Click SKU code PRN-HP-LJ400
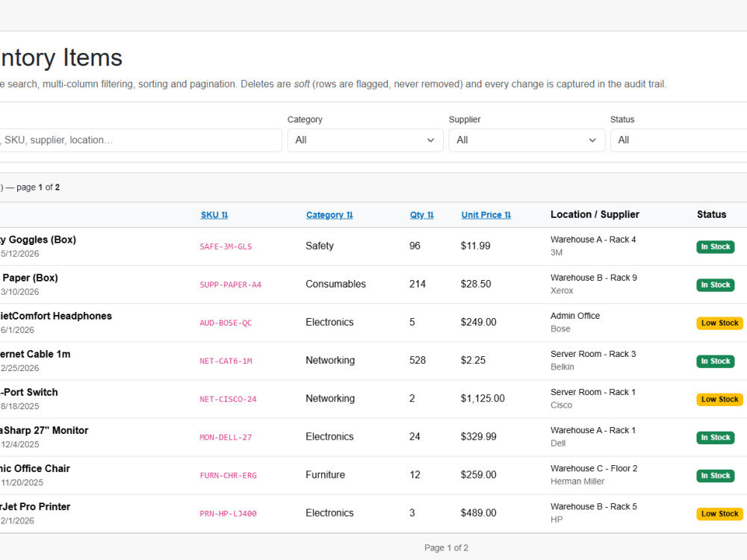Image resolution: width=747 pixels, height=560 pixels. 228,514
